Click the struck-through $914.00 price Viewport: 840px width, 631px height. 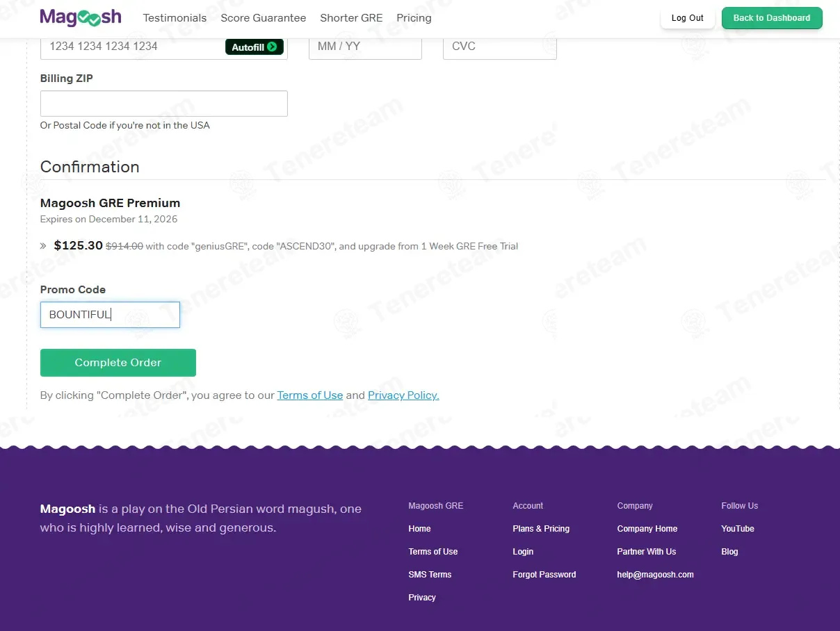(x=124, y=246)
